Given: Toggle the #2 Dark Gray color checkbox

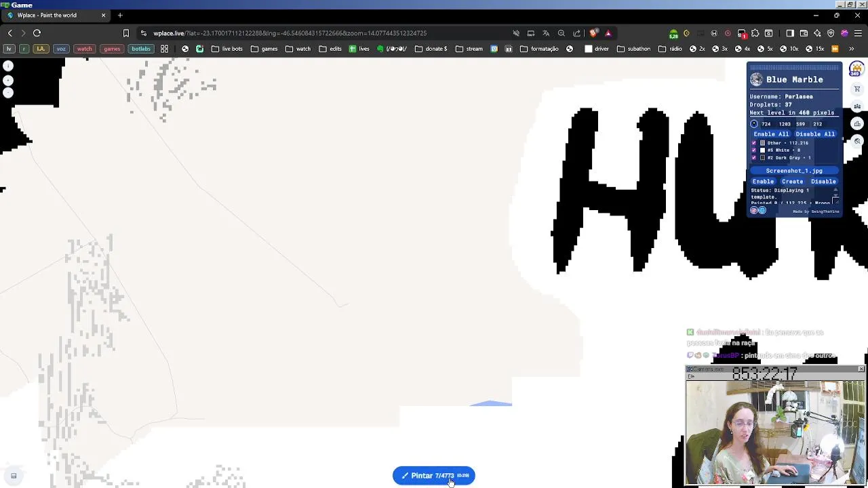Looking at the screenshot, I should [754, 158].
